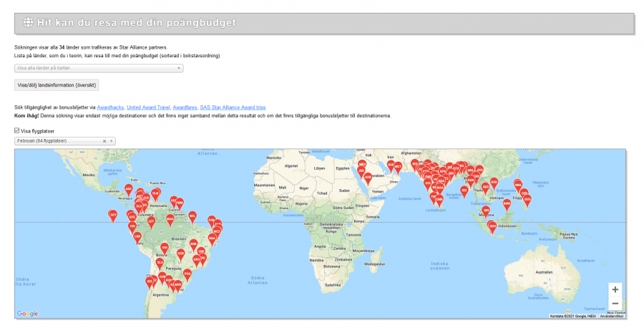Select the DAD airport pin in Vietnam
The image size is (644, 328).
[x=494, y=182]
